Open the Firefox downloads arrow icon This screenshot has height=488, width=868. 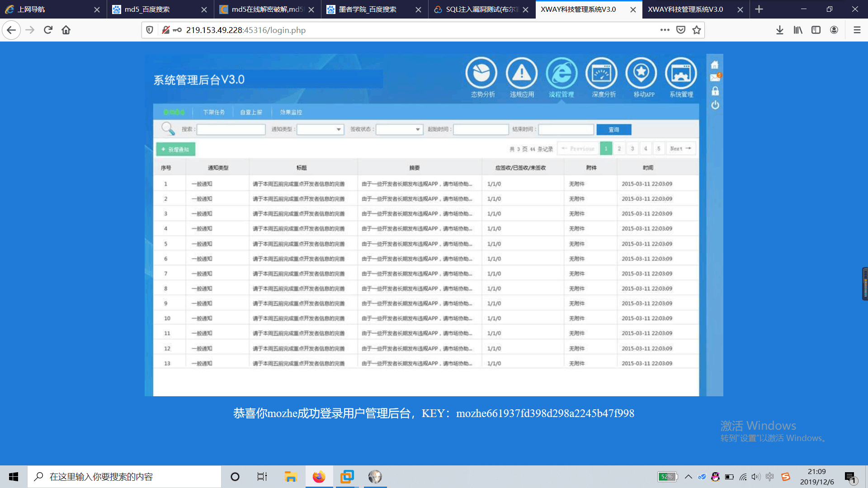tap(780, 30)
